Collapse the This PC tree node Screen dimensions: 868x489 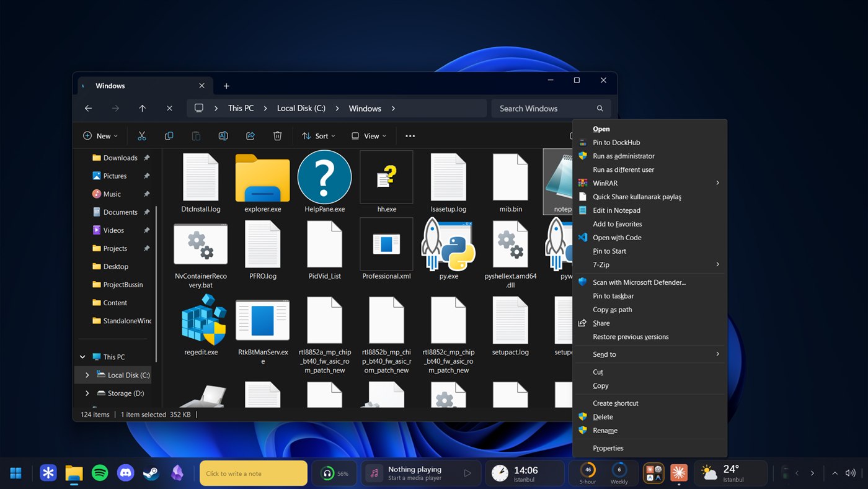82,357
